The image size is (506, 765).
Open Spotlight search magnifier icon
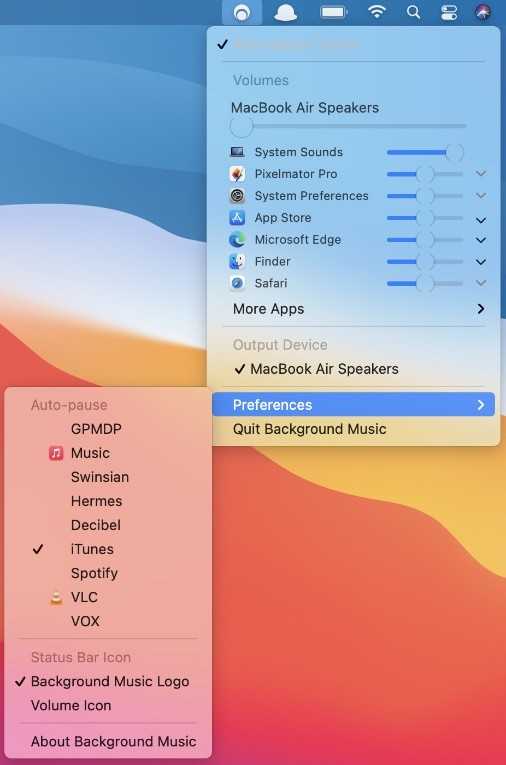coord(413,12)
